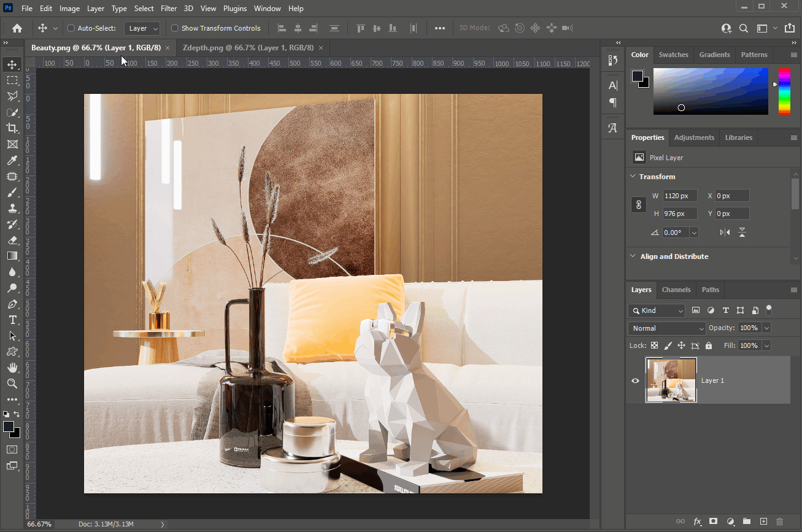Screen dimensions: 802x532
Task: Hide Layer 1 with eye icon
Action: pos(635,380)
